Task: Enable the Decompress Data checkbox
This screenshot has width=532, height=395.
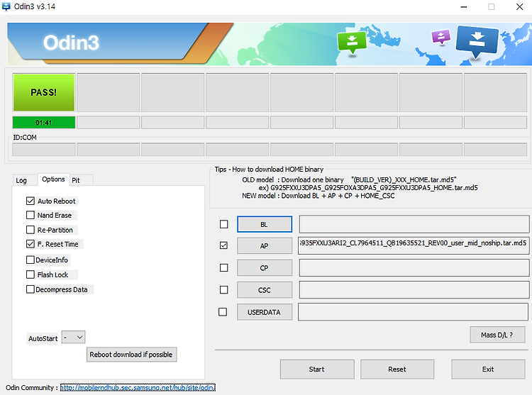Action: click(x=31, y=289)
